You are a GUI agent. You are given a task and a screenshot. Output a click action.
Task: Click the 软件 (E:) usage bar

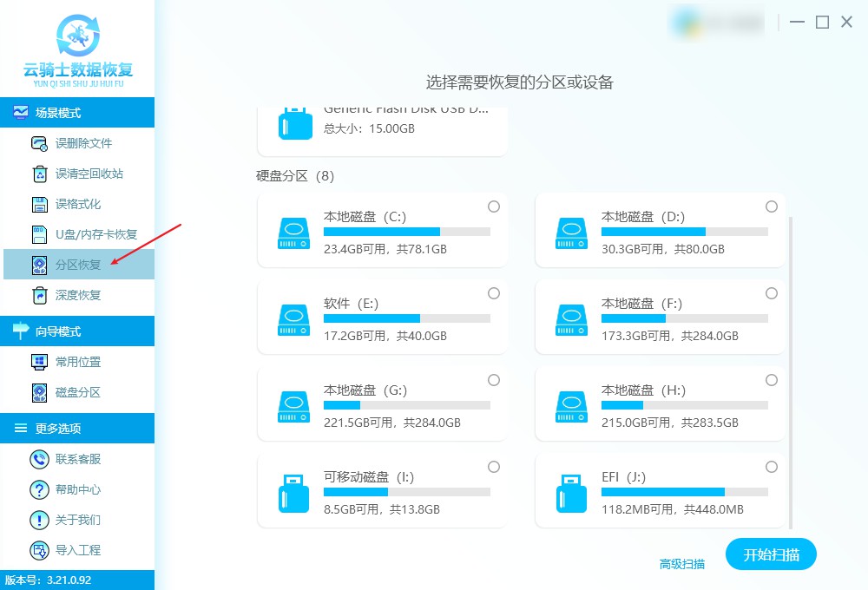pos(407,318)
